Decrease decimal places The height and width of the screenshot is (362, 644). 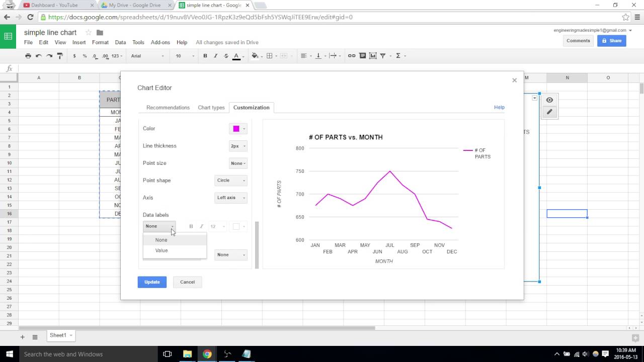tap(95, 56)
